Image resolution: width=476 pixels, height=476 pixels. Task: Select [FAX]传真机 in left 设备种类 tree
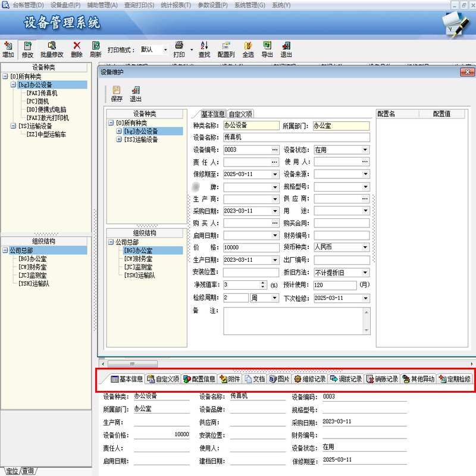click(x=42, y=93)
